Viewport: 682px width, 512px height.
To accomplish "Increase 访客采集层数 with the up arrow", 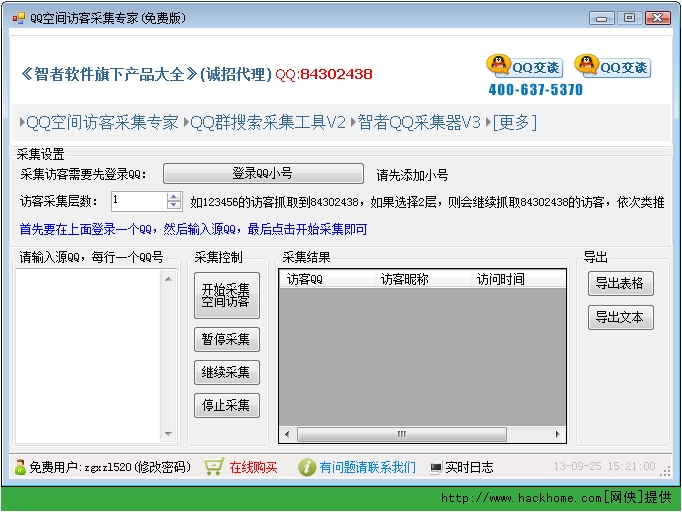I will pyautogui.click(x=174, y=196).
